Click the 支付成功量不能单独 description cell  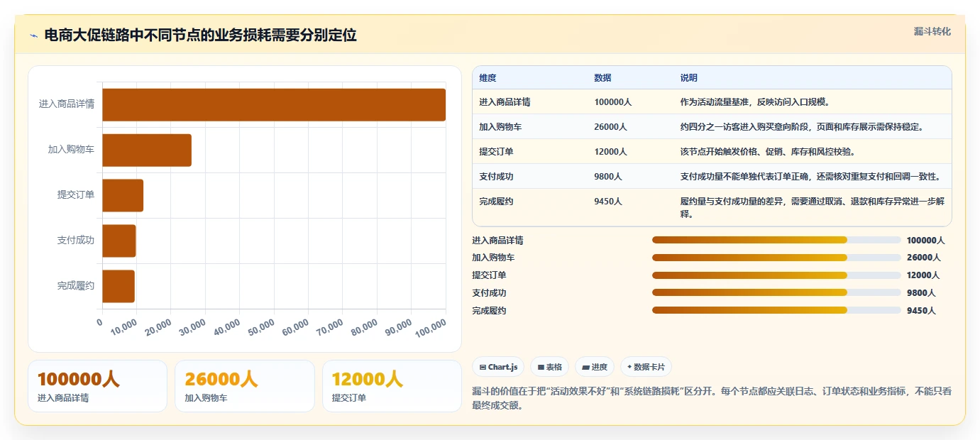click(813, 176)
